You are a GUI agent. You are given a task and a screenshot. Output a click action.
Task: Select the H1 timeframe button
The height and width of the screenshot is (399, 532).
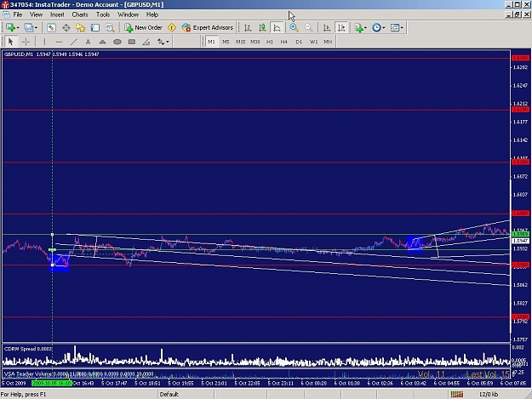click(x=270, y=42)
